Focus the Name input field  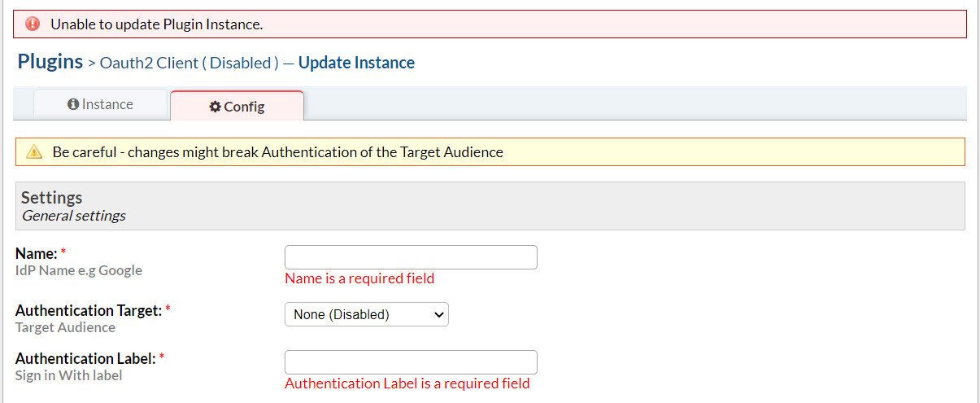point(411,257)
